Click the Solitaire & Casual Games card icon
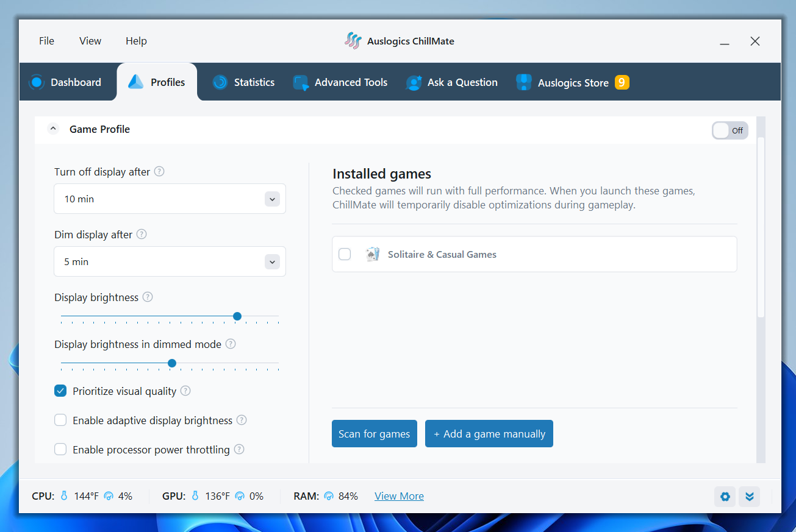This screenshot has width=796, height=532. [372, 255]
